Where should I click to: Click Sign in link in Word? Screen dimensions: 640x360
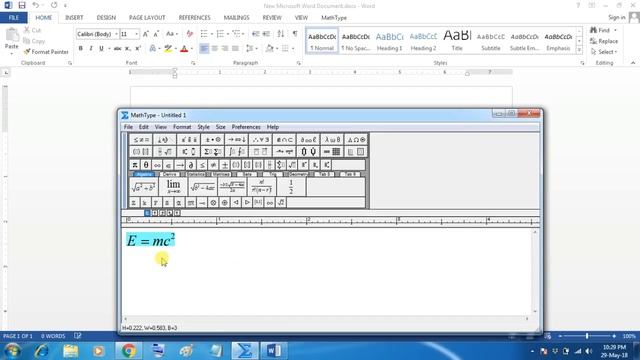click(x=616, y=18)
